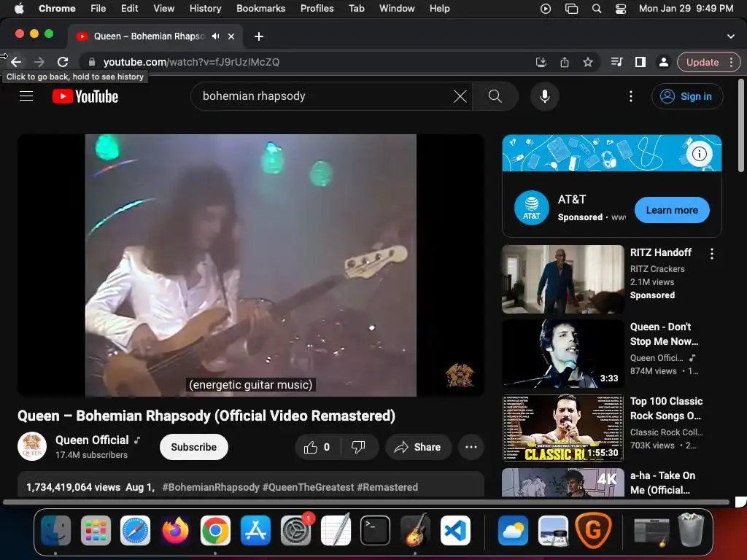Open YouTube settings three-dot menu
Screen dimensions: 747x560
[x=631, y=96]
